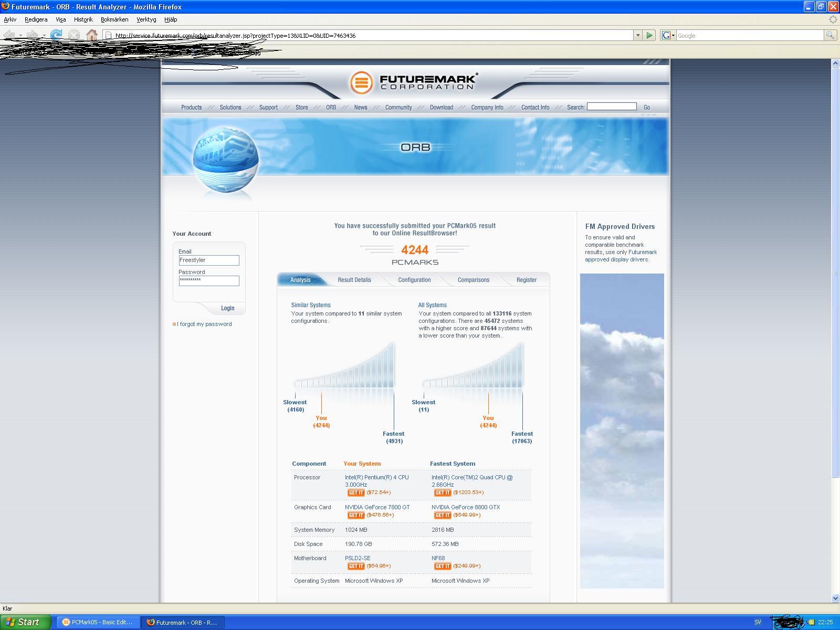Click Go next to site search

647,107
